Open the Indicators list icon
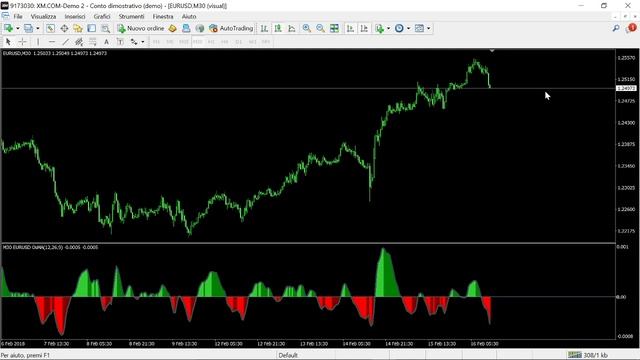Viewport: 640px width, 360px height. click(x=380, y=28)
